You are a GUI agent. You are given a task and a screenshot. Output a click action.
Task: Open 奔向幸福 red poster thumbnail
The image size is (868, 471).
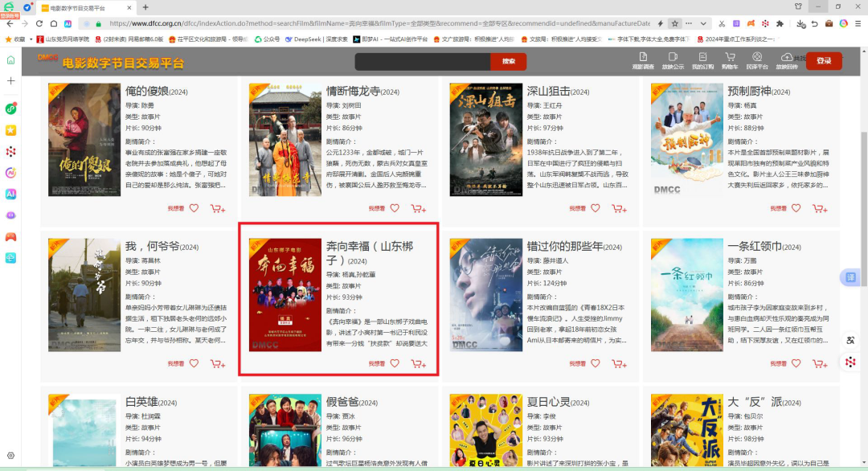[285, 295]
